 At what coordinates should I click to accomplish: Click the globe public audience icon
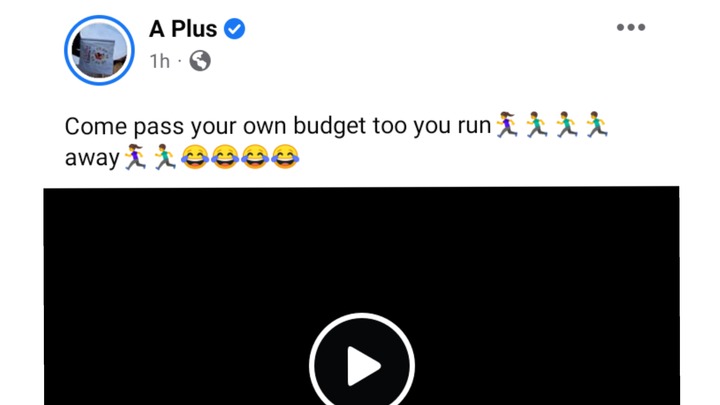(200, 61)
